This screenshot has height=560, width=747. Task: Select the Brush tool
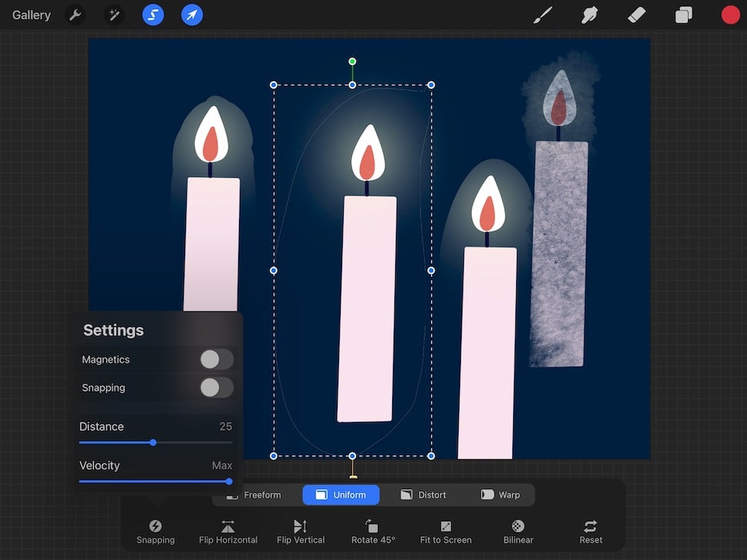coord(542,14)
